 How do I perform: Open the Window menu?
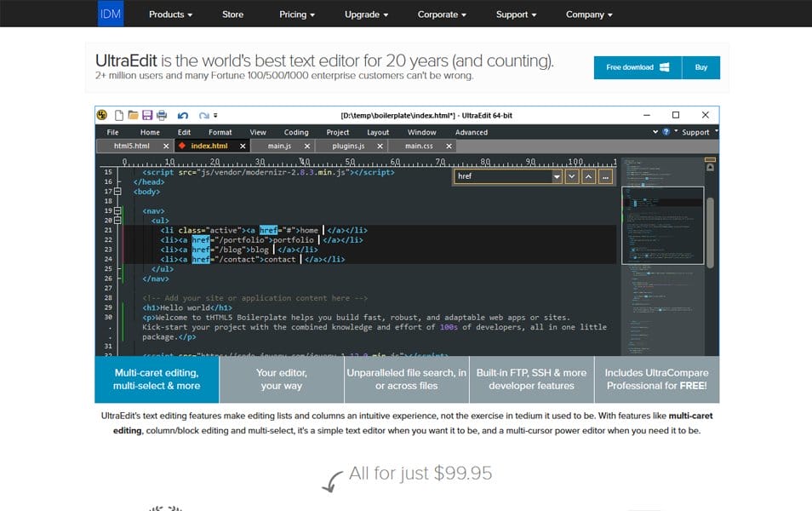coord(421,132)
